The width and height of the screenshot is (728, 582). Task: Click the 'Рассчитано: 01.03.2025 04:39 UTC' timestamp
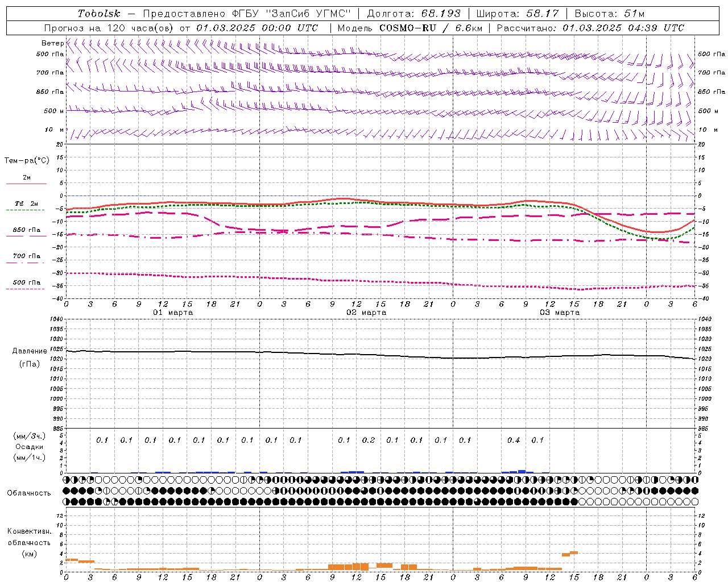[x=590, y=28]
